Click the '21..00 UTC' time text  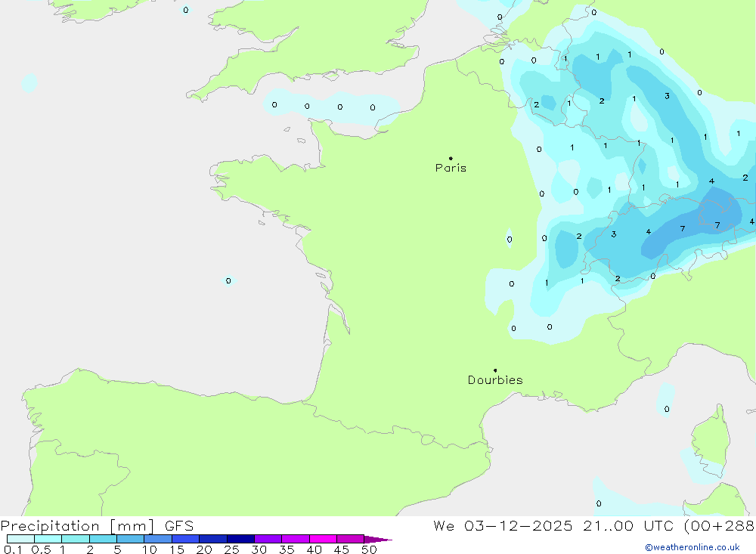pos(628,526)
